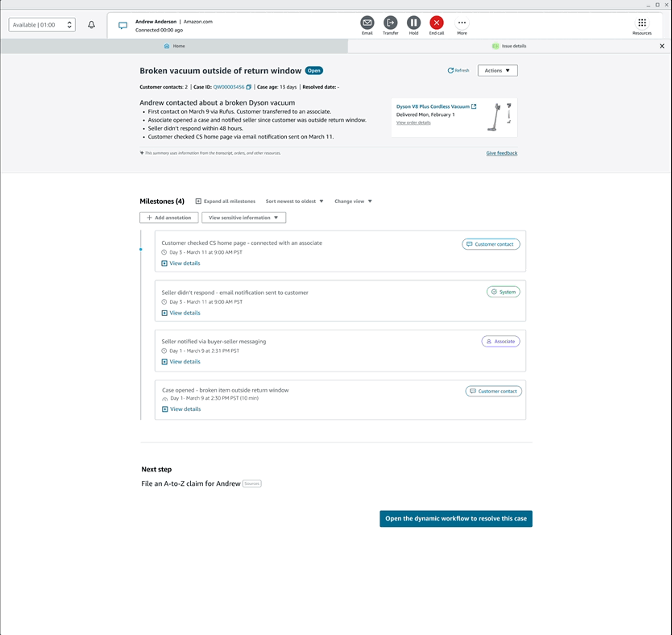Open the Dyson V8 external link icon
The height and width of the screenshot is (635, 672).
pos(474,106)
